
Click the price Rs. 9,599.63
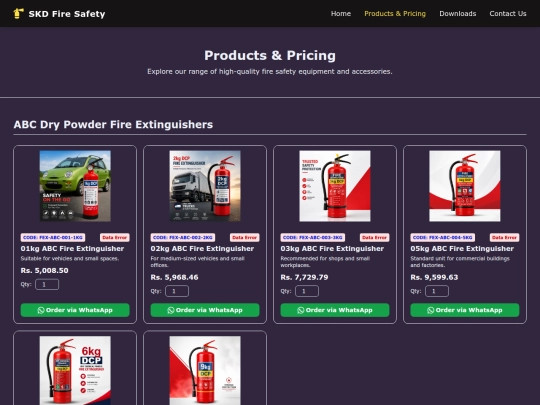pos(434,278)
